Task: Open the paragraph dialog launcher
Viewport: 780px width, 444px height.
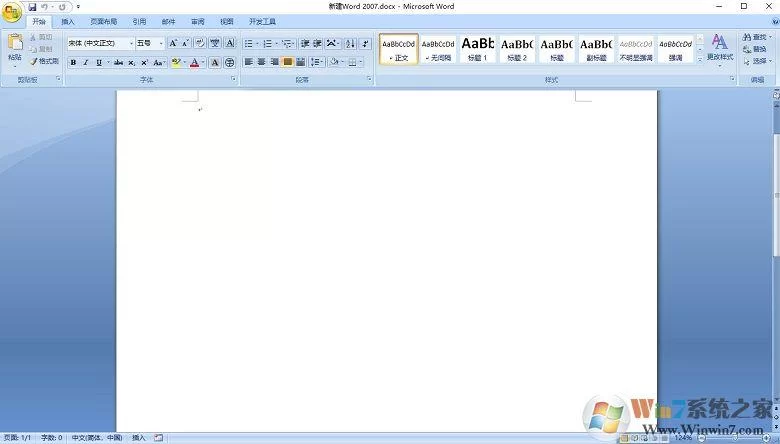Action: click(x=369, y=79)
